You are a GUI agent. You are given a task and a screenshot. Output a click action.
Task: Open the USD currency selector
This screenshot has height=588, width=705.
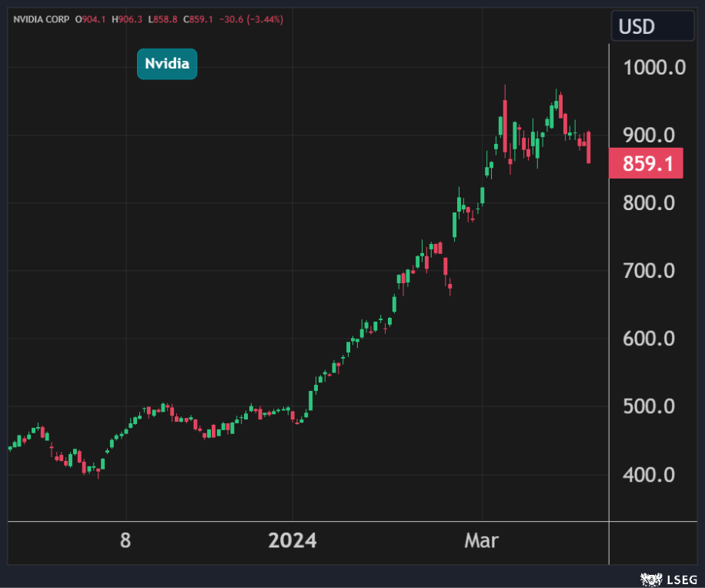652,27
